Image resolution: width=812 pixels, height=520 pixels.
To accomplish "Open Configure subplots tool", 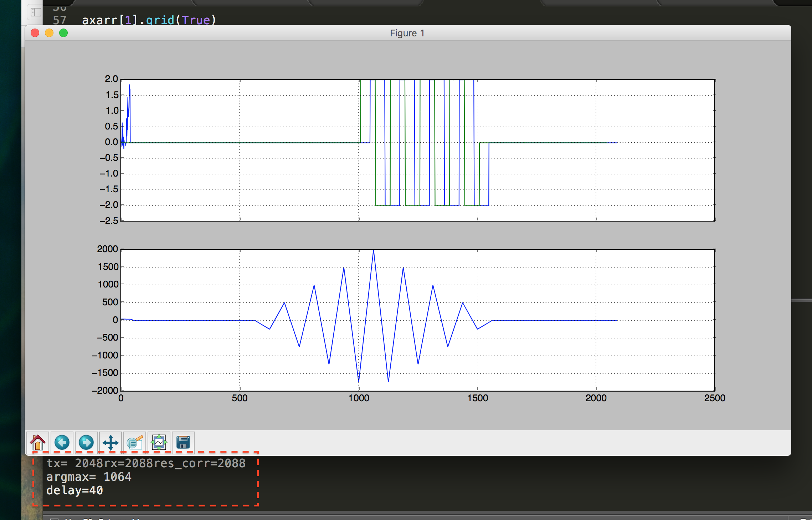I will (x=159, y=443).
